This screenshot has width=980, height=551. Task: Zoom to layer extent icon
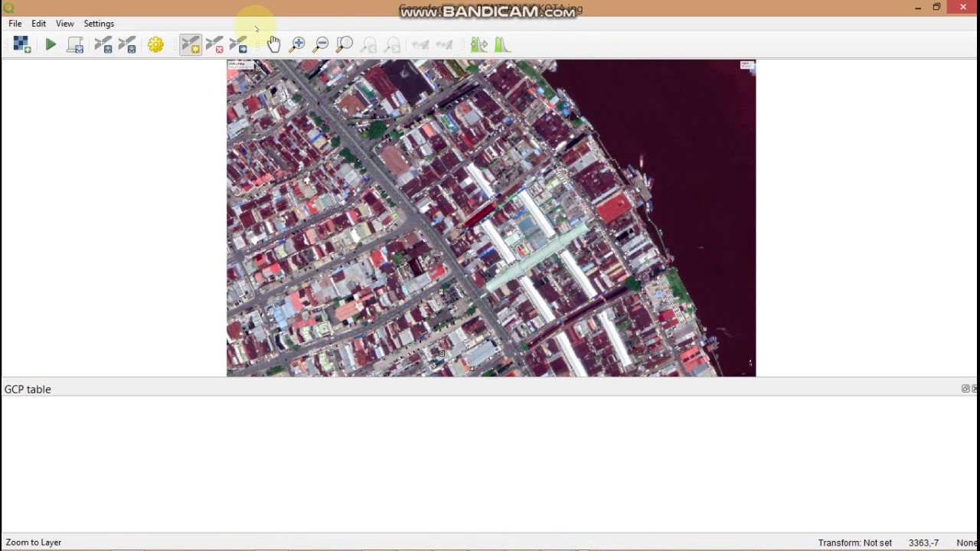[x=345, y=45]
